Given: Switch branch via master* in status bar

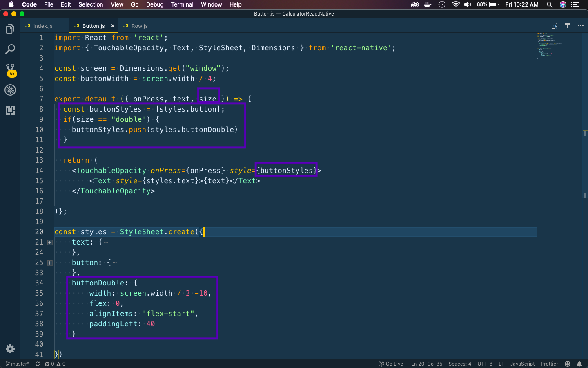Looking at the screenshot, I should tap(18, 364).
